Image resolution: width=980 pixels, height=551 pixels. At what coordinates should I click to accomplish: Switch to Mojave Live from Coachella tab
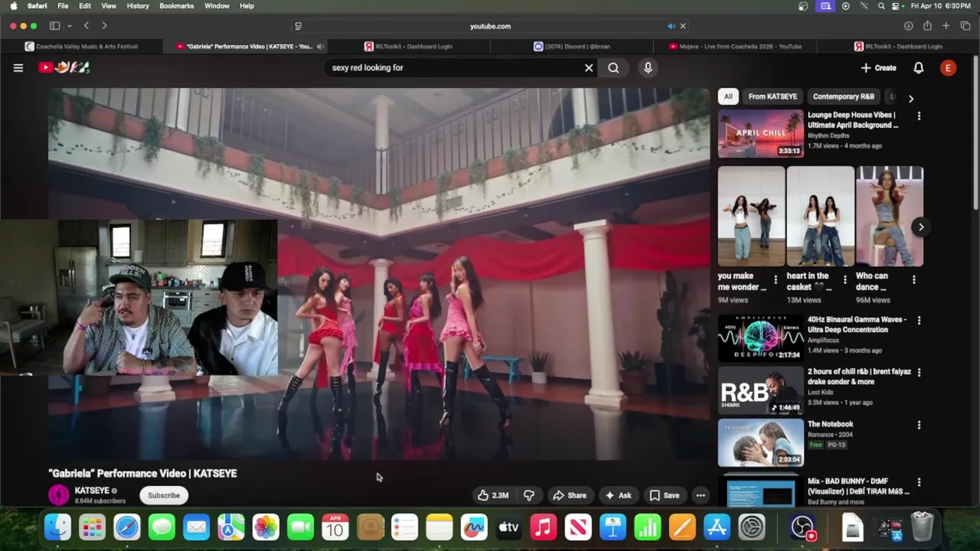(735, 47)
